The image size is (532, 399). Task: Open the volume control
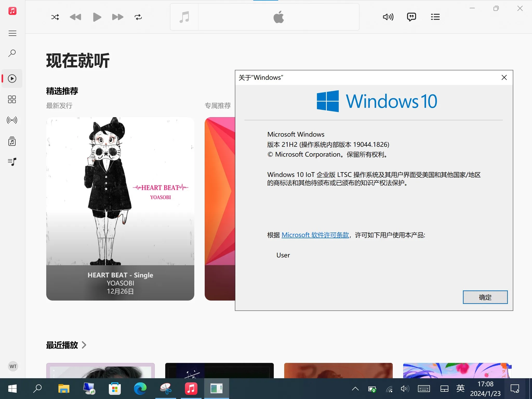[x=388, y=17]
